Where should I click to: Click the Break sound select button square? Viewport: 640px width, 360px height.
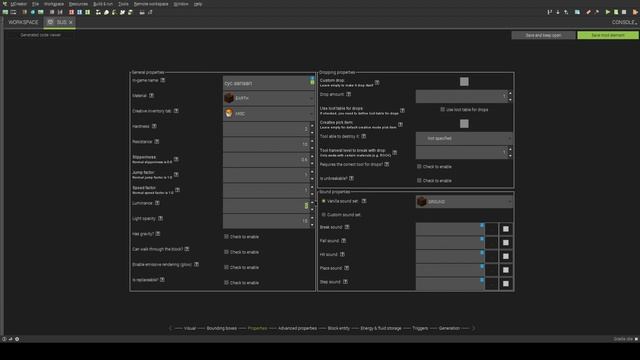pos(506,229)
